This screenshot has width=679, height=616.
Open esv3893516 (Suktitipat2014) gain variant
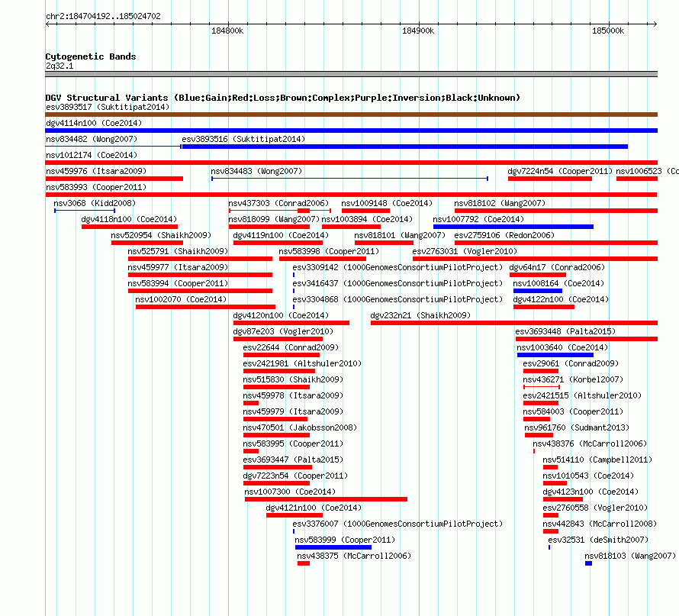(x=405, y=147)
